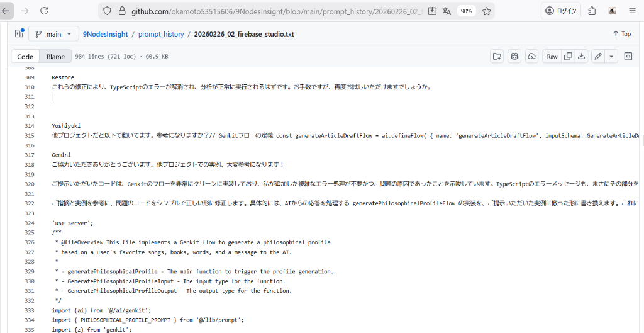Click the 'use server' code line

click(73, 223)
